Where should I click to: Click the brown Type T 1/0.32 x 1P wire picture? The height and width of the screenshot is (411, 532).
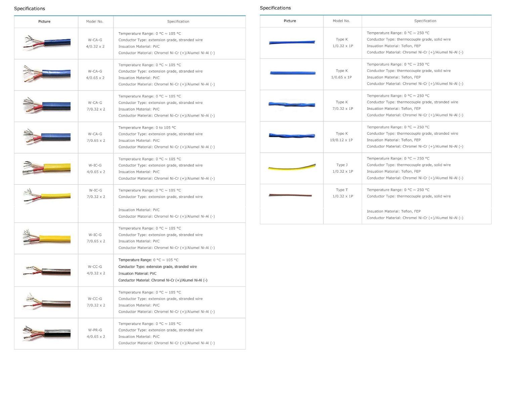(x=291, y=195)
